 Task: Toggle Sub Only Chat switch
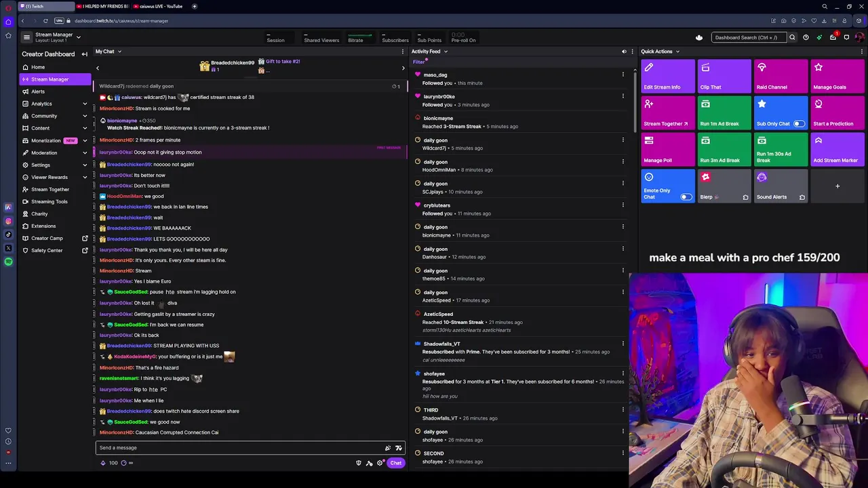(x=799, y=124)
